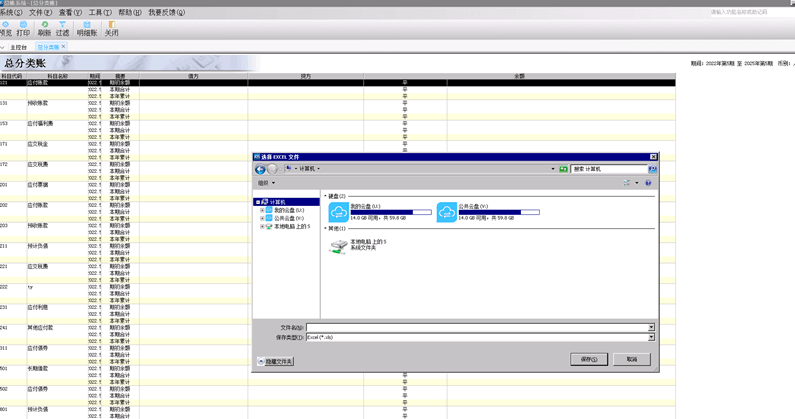The height and width of the screenshot is (419, 795).
Task: Open the 工具(T) menu
Action: 100,13
